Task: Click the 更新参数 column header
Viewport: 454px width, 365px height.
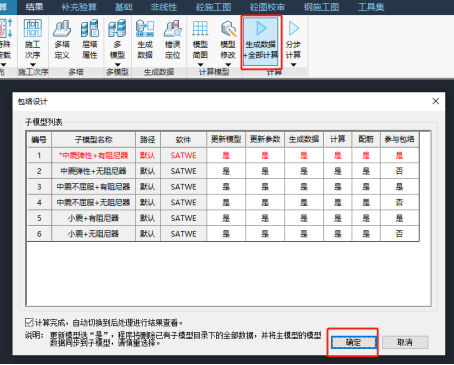Action: tap(265, 139)
